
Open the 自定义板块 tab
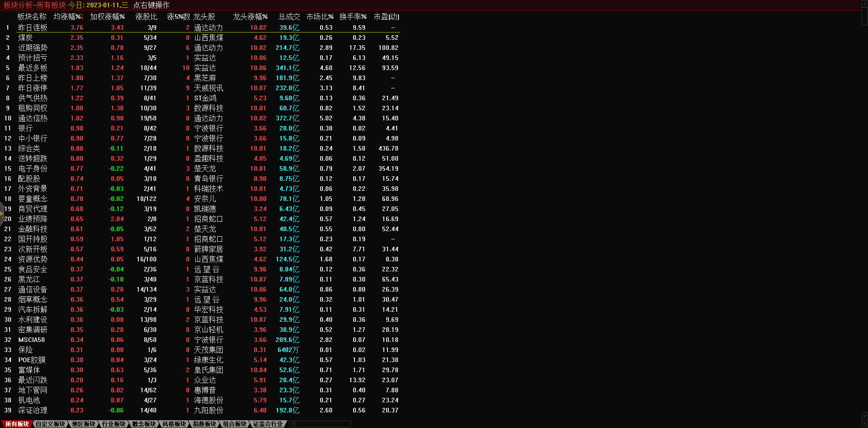tap(50, 424)
